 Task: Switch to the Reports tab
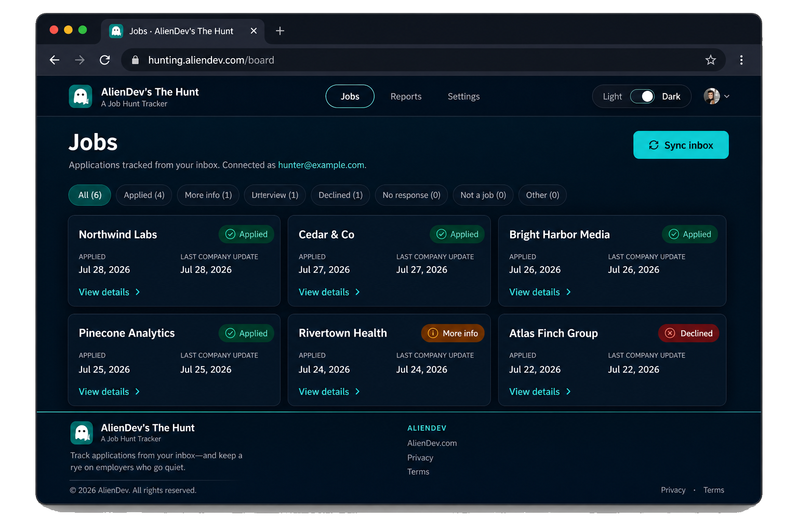coord(406,97)
